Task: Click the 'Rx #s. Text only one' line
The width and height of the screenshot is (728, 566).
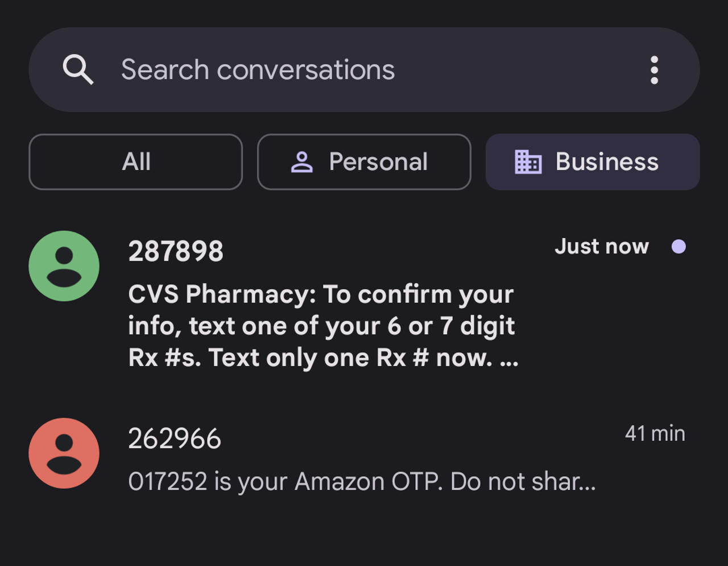Action: (x=310, y=358)
